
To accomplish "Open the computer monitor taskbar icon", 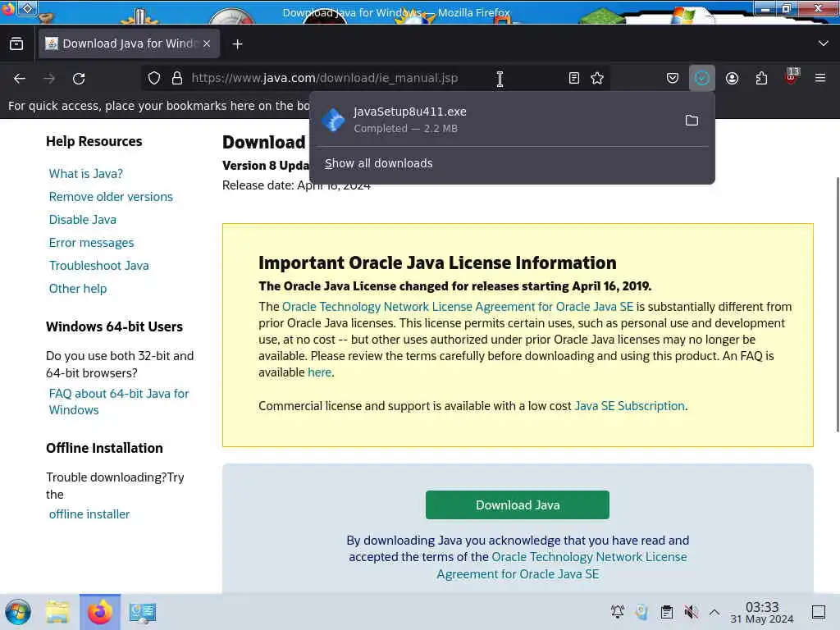I will coord(143,612).
